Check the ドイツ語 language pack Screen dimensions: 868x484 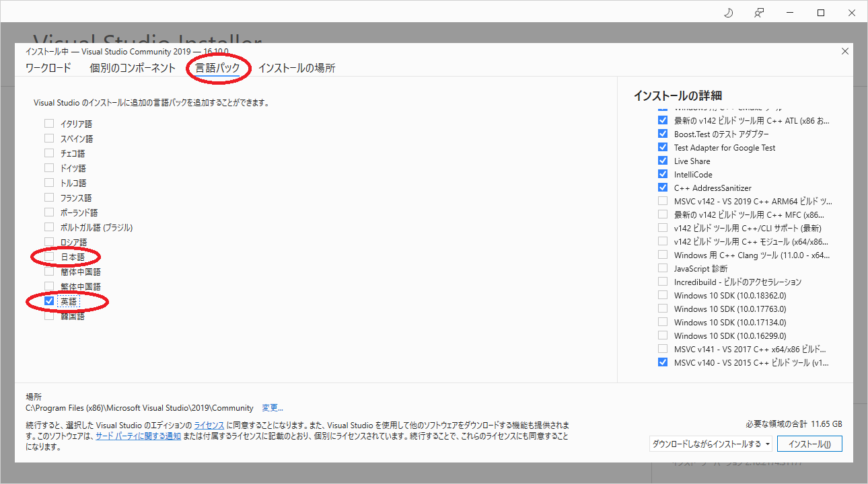pyautogui.click(x=48, y=167)
